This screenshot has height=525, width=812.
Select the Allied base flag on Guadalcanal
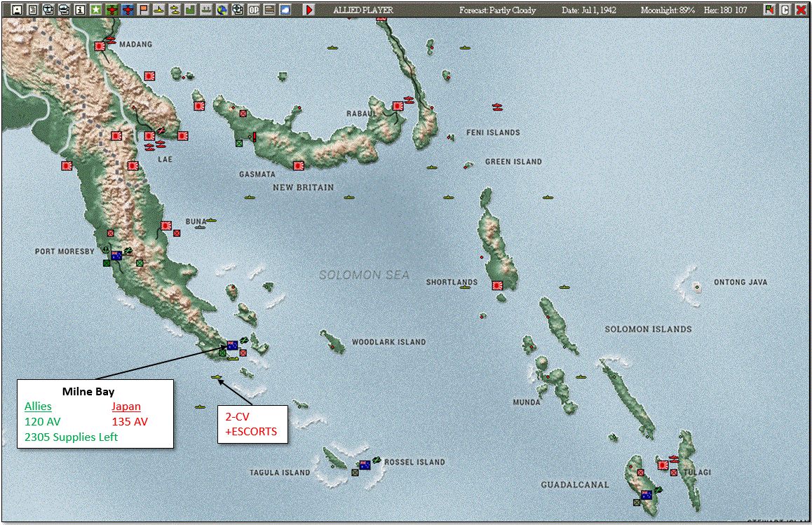647,495
